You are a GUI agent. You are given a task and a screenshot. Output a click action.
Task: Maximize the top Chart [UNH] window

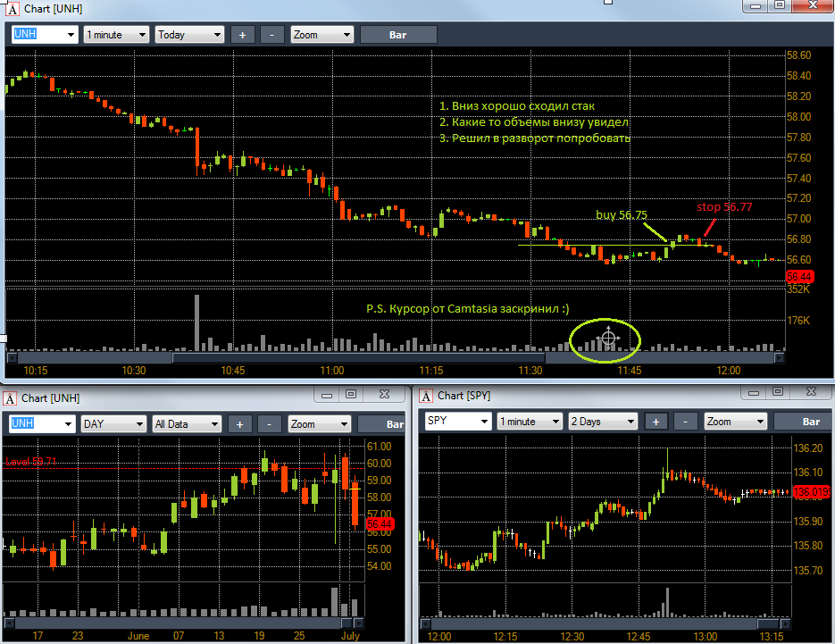pos(780,5)
